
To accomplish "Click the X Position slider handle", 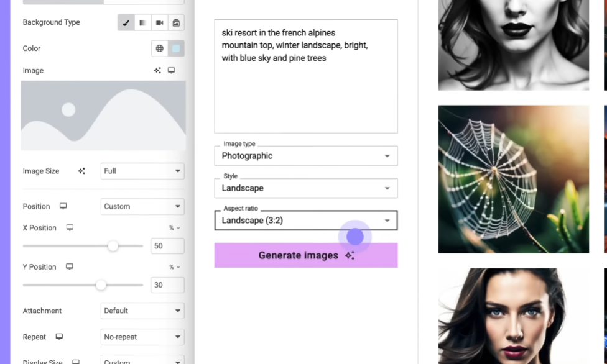I will [113, 246].
